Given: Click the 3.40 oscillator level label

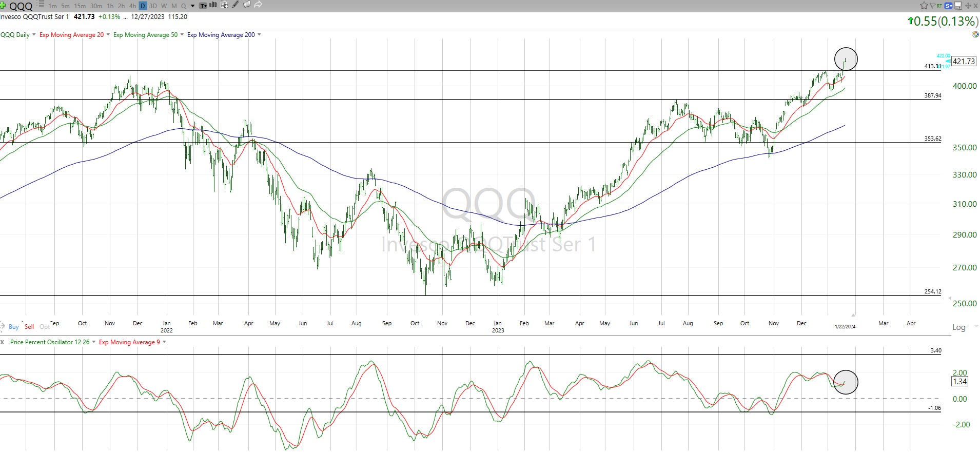Looking at the screenshot, I should (936, 351).
